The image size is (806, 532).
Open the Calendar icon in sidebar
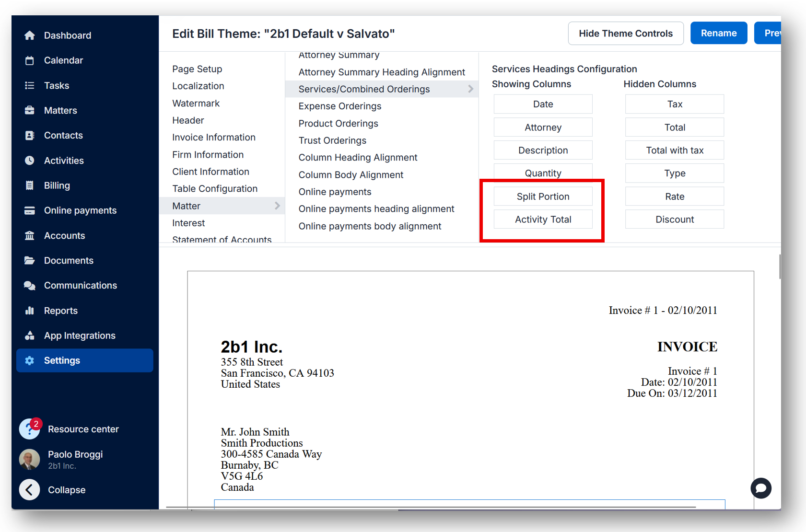click(30, 60)
